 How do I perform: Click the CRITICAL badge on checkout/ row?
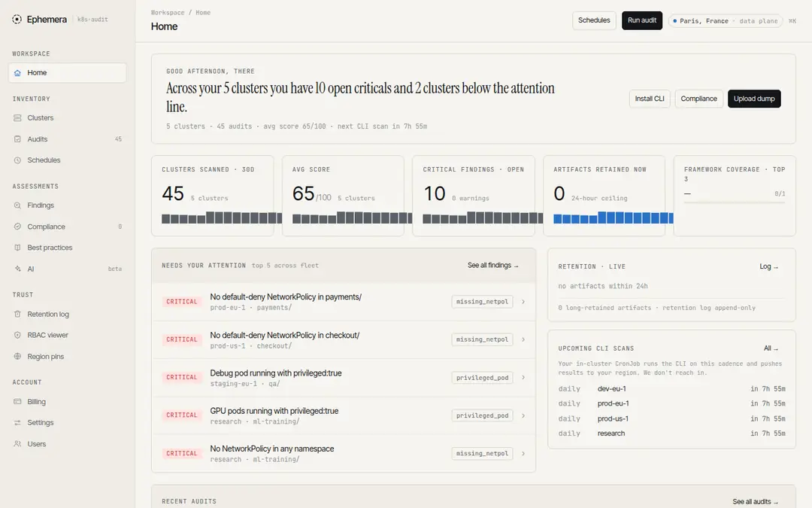point(182,339)
